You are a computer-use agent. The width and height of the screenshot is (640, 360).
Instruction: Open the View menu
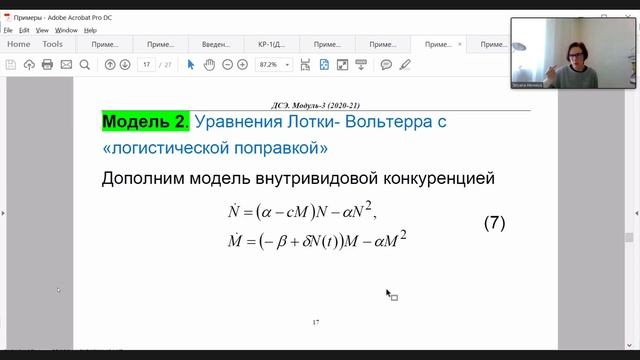coord(42,30)
